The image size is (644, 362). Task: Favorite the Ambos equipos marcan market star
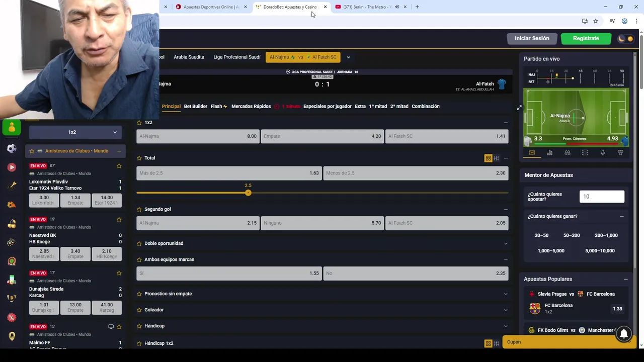[x=139, y=259]
